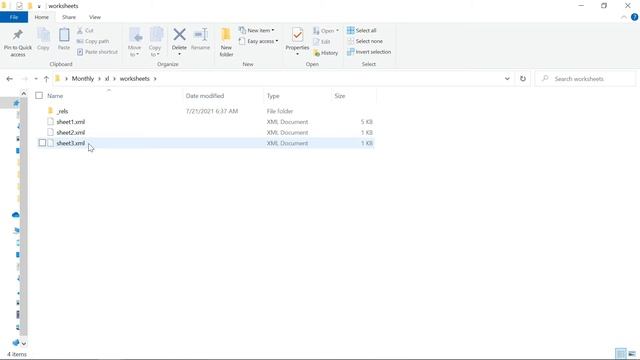Sort by Name column header
The height and width of the screenshot is (360, 640).
(x=55, y=96)
